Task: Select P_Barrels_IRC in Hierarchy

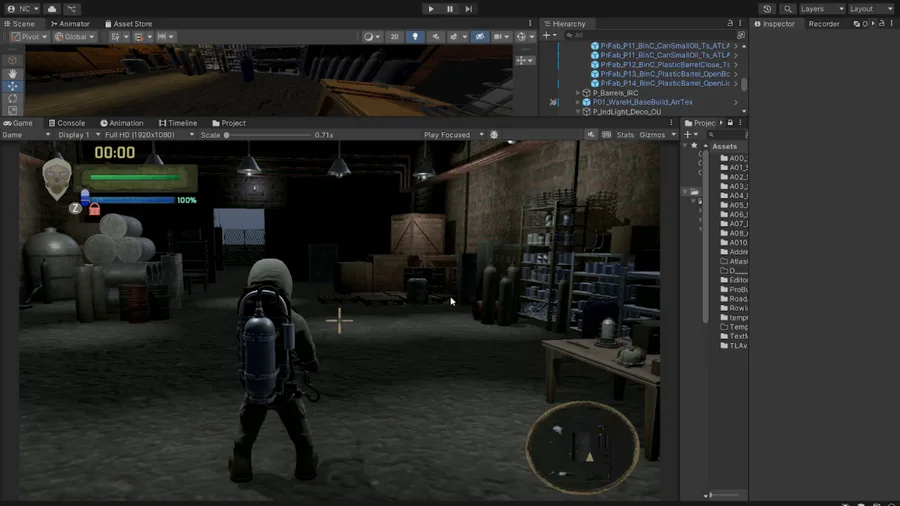Action: click(615, 92)
